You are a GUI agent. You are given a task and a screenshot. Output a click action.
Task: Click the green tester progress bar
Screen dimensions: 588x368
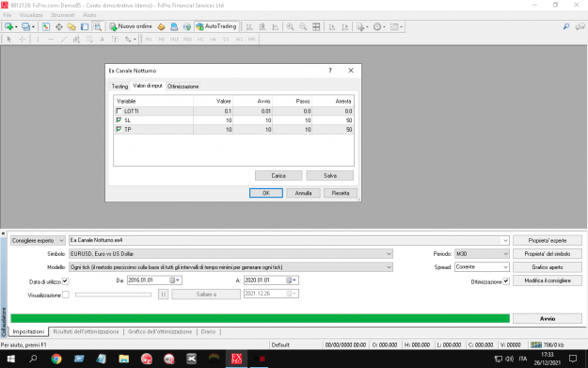(x=260, y=318)
